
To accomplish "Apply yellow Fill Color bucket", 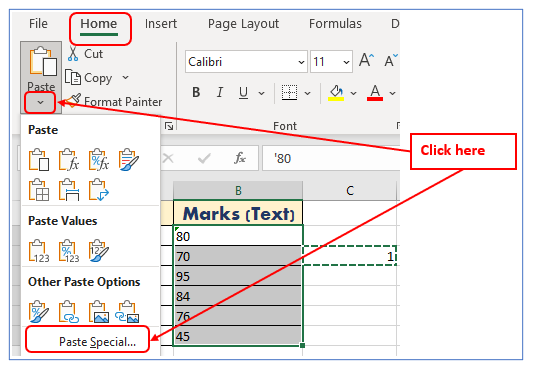I will click(336, 93).
